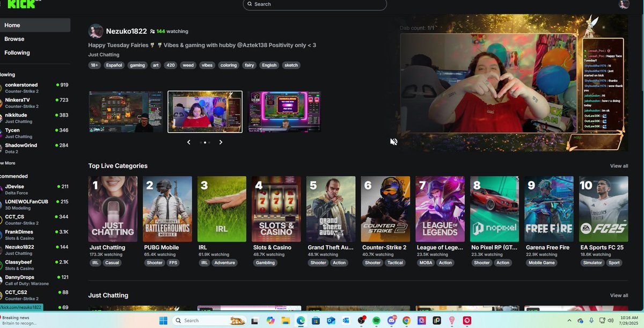This screenshot has width=644, height=328.
Task: Click Adventure tag under IRL category
Action: click(x=225, y=263)
